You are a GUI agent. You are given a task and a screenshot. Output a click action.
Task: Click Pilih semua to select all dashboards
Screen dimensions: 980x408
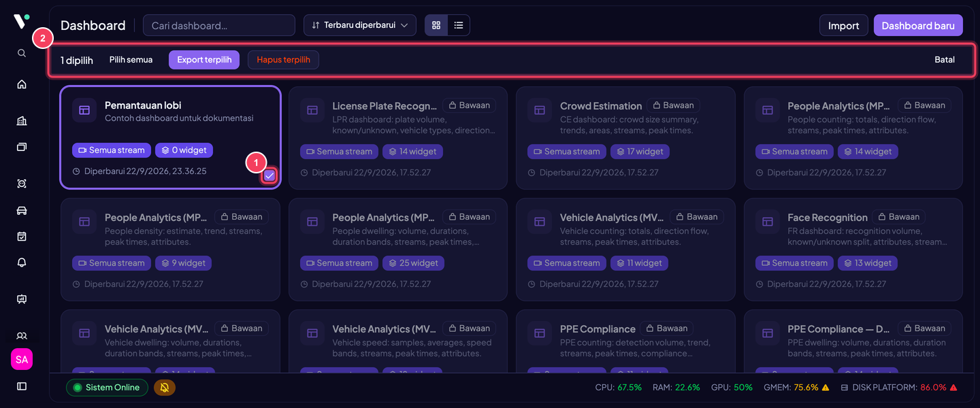click(131, 60)
